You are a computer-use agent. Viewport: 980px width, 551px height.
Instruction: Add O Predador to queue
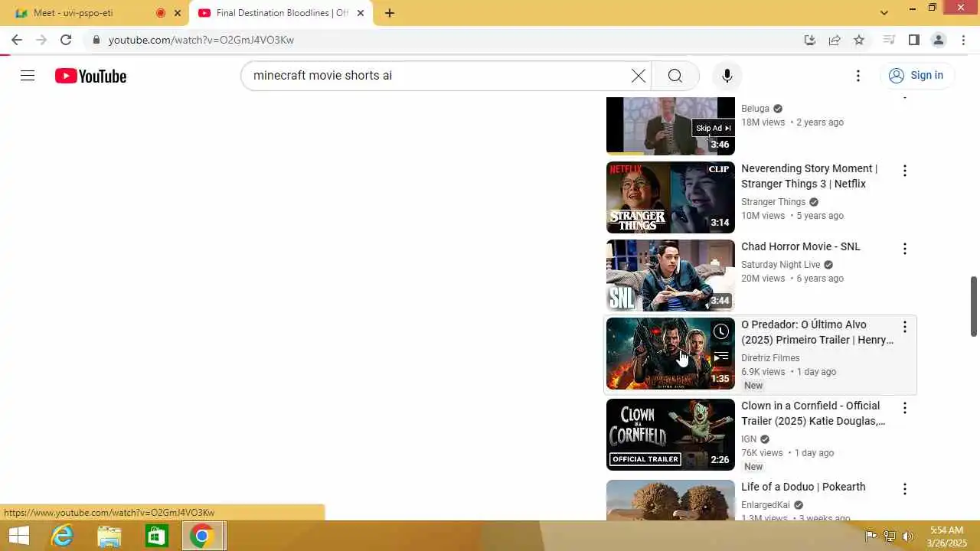pos(720,357)
